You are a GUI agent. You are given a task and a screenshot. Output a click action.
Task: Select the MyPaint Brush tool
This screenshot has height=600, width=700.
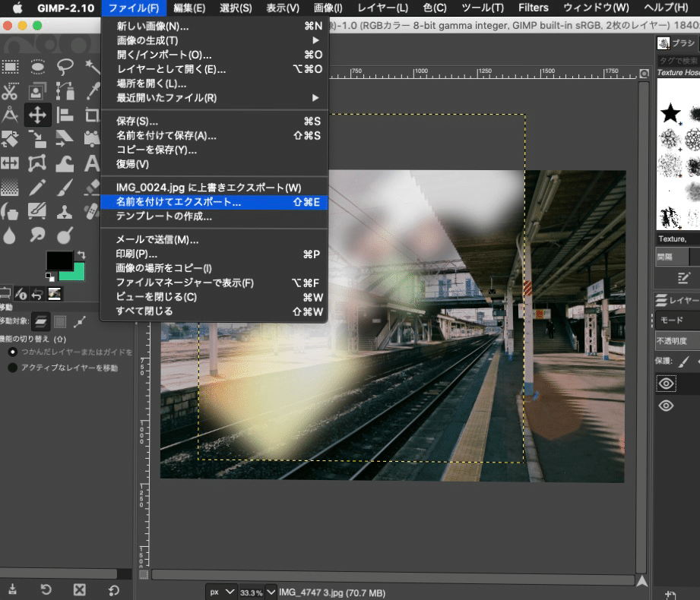tap(37, 211)
